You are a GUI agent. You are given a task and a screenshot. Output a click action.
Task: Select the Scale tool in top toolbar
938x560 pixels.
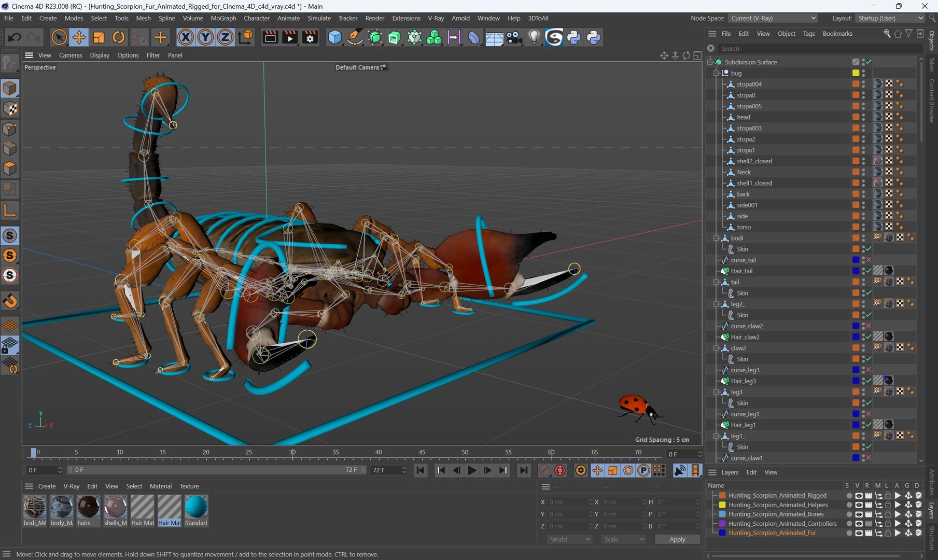coord(99,37)
